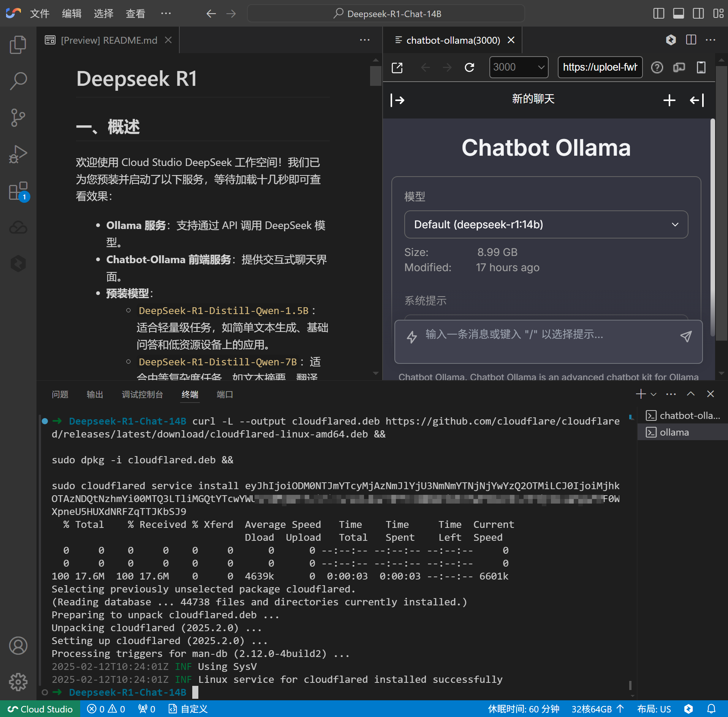Screen dimensions: 728x717
Task: Open the Run and Debug view
Action: click(x=18, y=154)
